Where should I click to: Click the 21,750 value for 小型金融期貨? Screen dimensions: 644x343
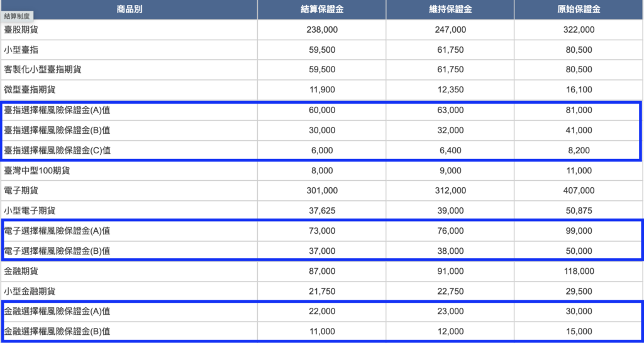pos(321,291)
